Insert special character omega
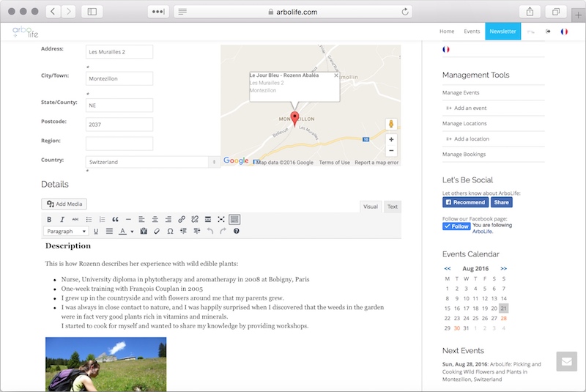Image resolution: width=586 pixels, height=392 pixels. tap(170, 232)
